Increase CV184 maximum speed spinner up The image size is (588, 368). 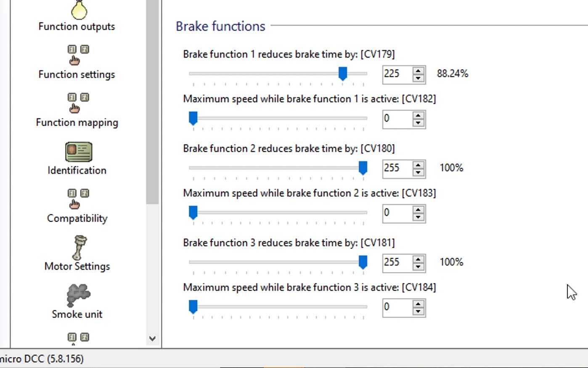(x=418, y=304)
